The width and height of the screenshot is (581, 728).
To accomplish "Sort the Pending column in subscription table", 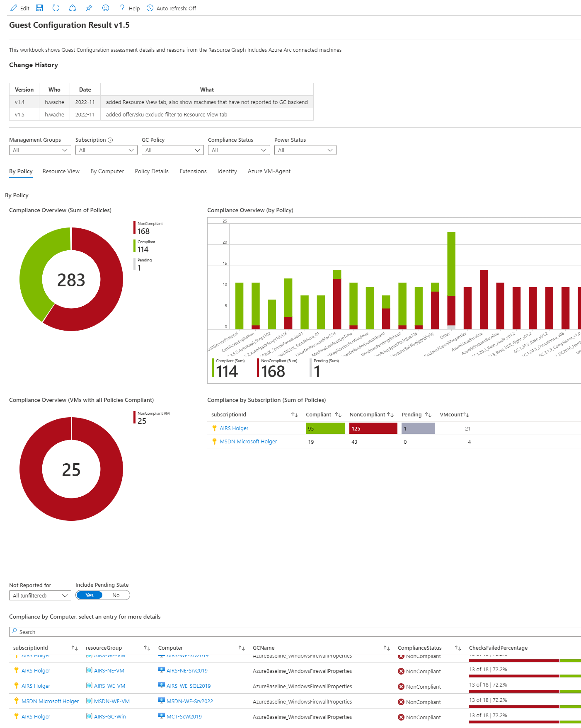I will click(428, 415).
